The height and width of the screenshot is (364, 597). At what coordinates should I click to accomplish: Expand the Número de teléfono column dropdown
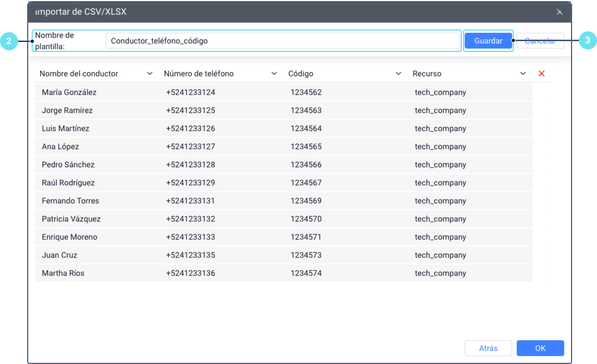274,73
